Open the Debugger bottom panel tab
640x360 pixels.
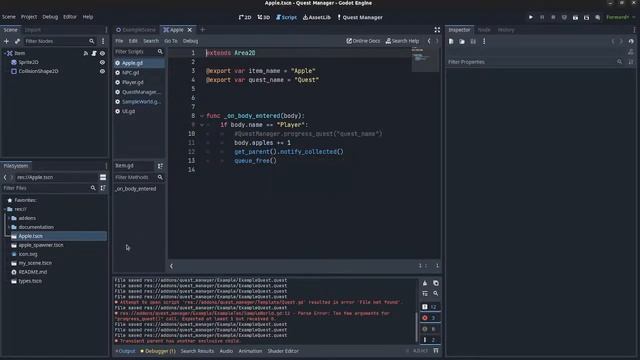(x=158, y=351)
